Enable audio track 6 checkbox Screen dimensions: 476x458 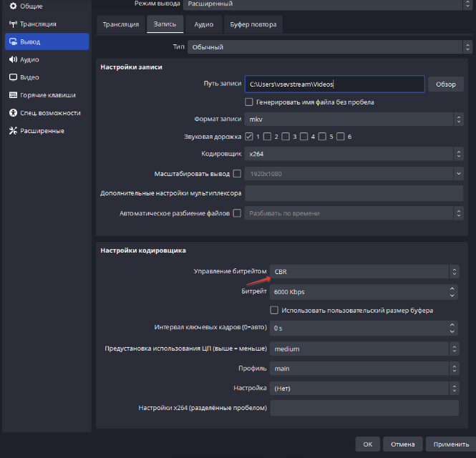(x=341, y=137)
